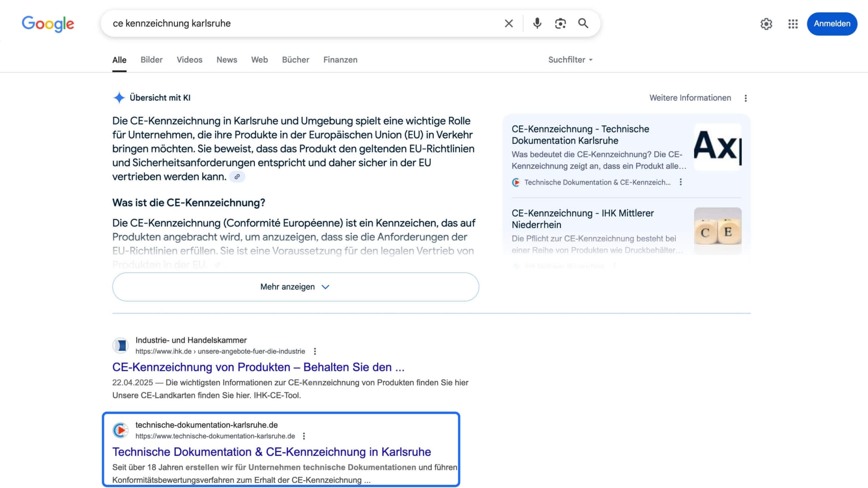Viewport: 868px width, 488px height.
Task: Click the link chip after the AI overview paragraph
Action: click(x=237, y=177)
